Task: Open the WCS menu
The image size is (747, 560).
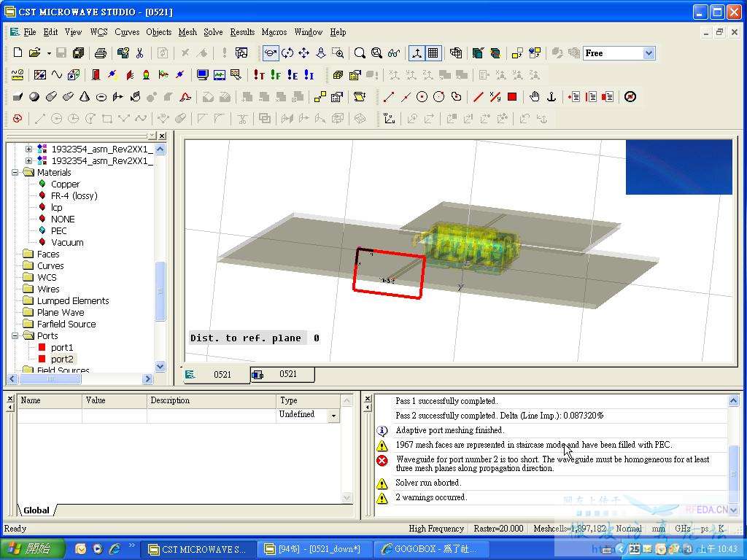Action: [98, 32]
